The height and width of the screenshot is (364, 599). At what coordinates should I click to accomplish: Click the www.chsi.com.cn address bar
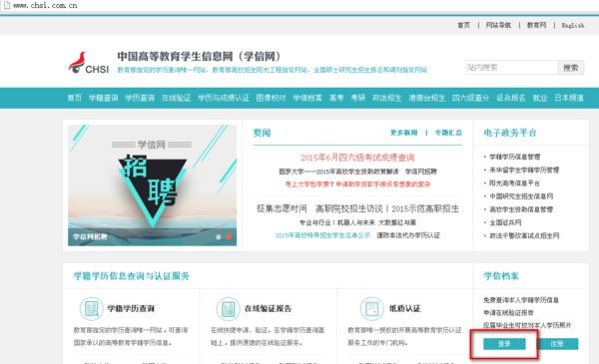45,5
